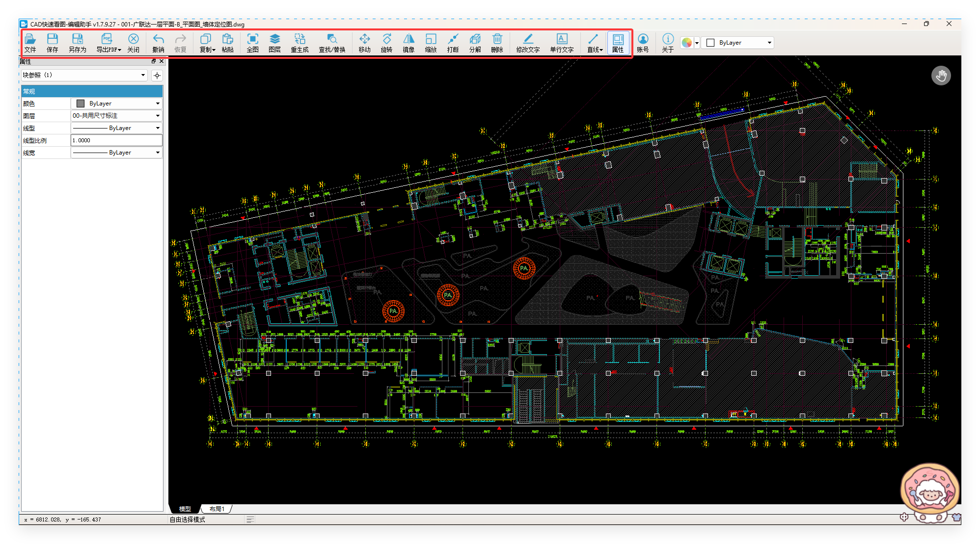Viewport: 980px width, 544px height.
Task: Select the 移动 (Move) tool
Action: tap(364, 43)
